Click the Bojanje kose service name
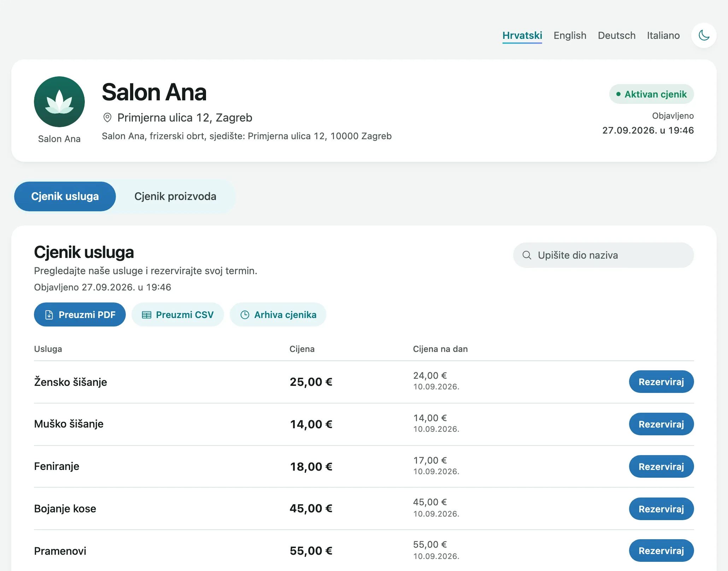The width and height of the screenshot is (728, 571). [65, 508]
